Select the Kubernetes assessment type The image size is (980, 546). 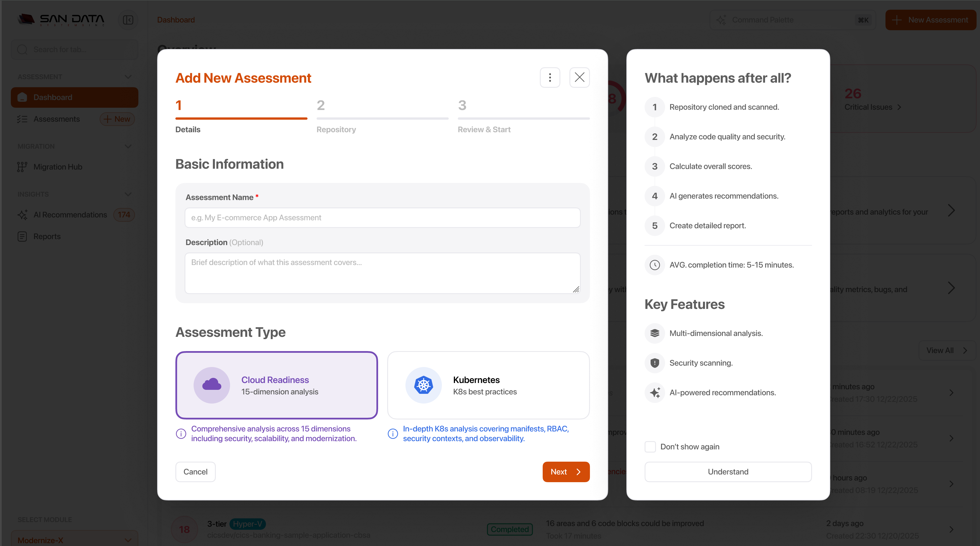(x=488, y=385)
